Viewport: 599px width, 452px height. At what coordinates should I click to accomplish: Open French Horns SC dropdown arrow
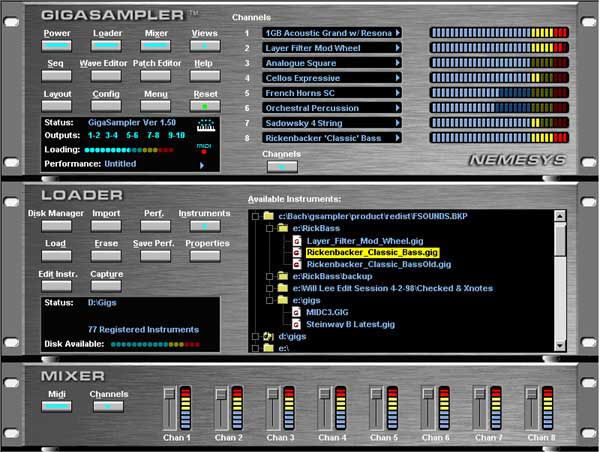coord(397,93)
